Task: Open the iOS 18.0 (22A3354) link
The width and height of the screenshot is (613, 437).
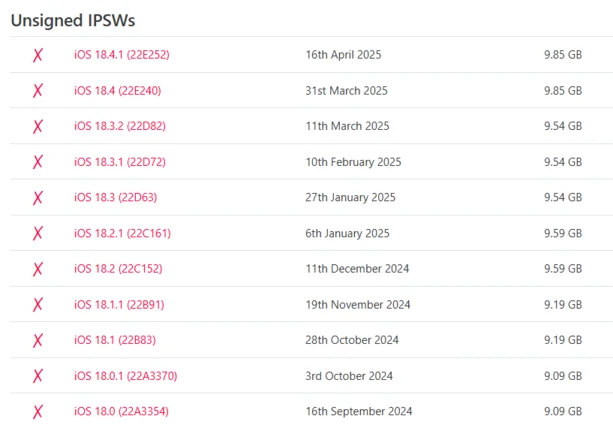Action: point(121,411)
